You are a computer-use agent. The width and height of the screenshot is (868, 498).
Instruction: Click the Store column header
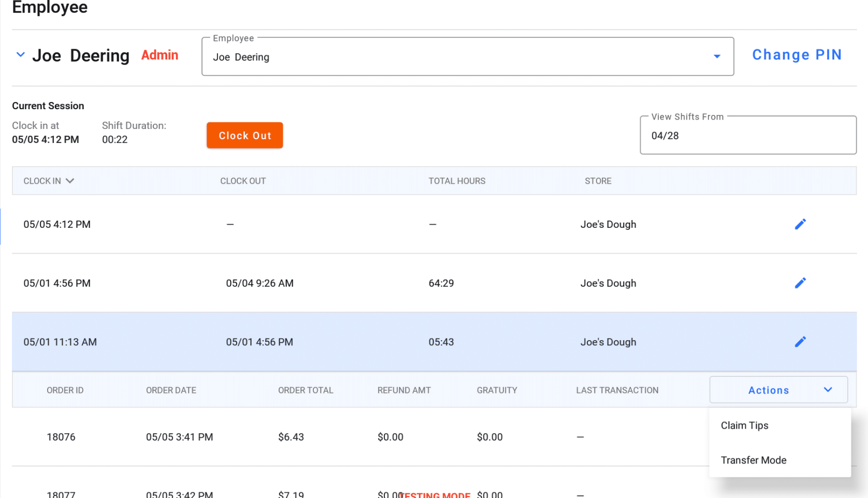(x=598, y=181)
